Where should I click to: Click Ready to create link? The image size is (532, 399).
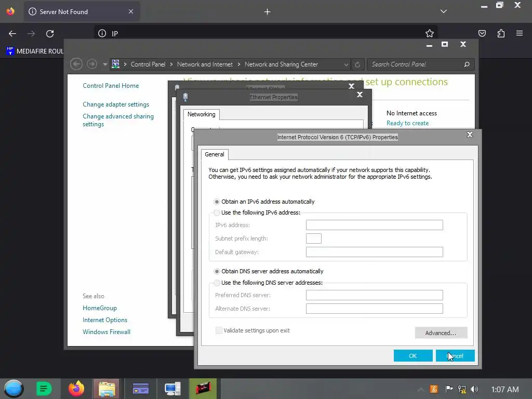pyautogui.click(x=407, y=123)
